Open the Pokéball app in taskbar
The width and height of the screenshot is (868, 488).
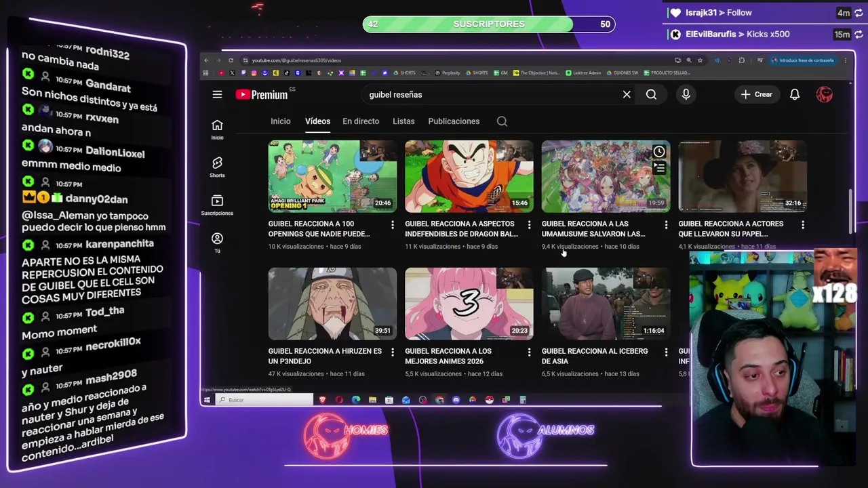tap(490, 400)
